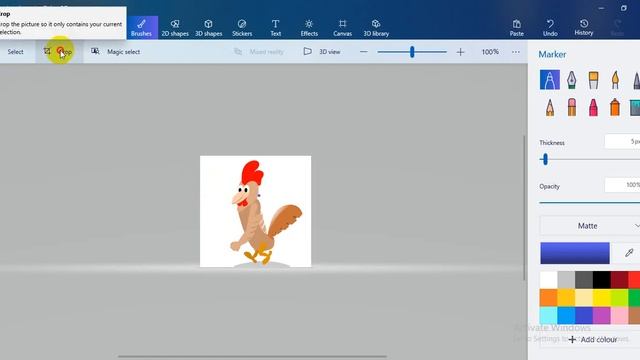Choose the pale yellow colour swatch

pos(584,298)
